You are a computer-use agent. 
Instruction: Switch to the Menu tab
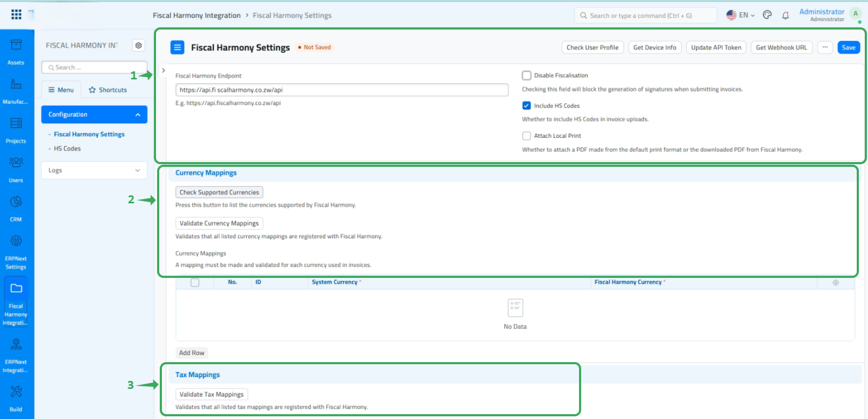pyautogui.click(x=61, y=90)
